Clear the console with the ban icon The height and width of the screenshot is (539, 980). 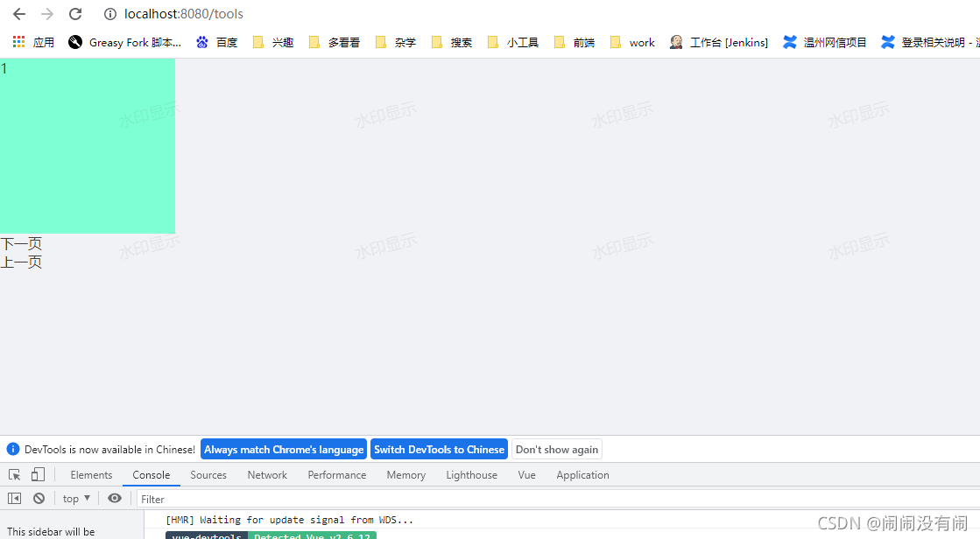pos(39,499)
